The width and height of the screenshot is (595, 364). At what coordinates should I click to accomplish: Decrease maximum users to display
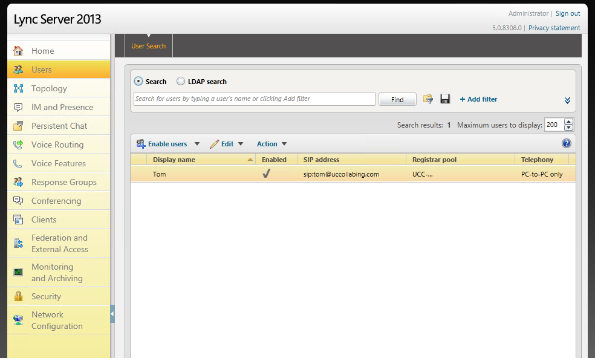(x=568, y=128)
